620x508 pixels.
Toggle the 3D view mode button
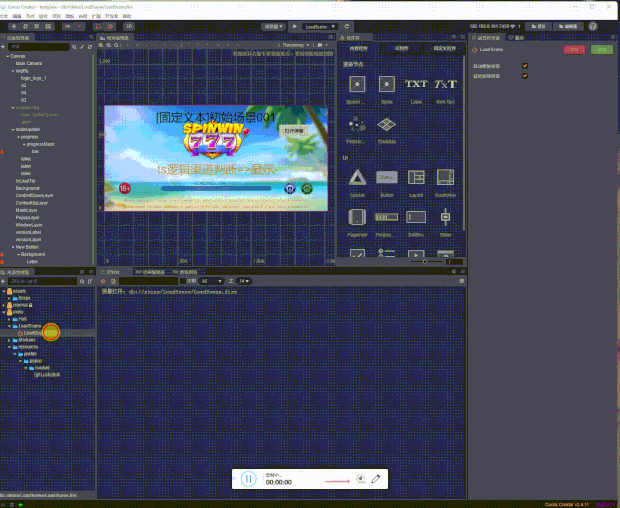(x=129, y=26)
